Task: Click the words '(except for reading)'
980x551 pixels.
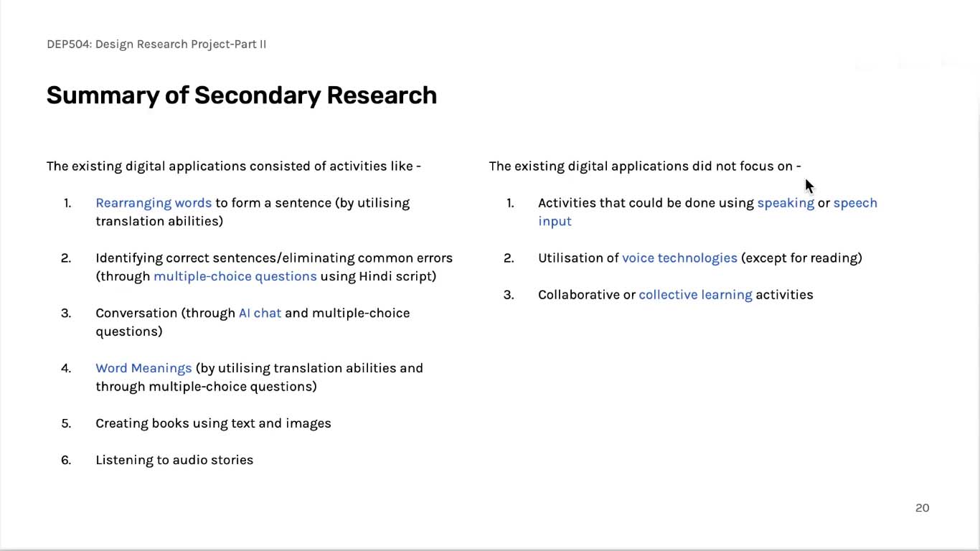Action: 801,258
